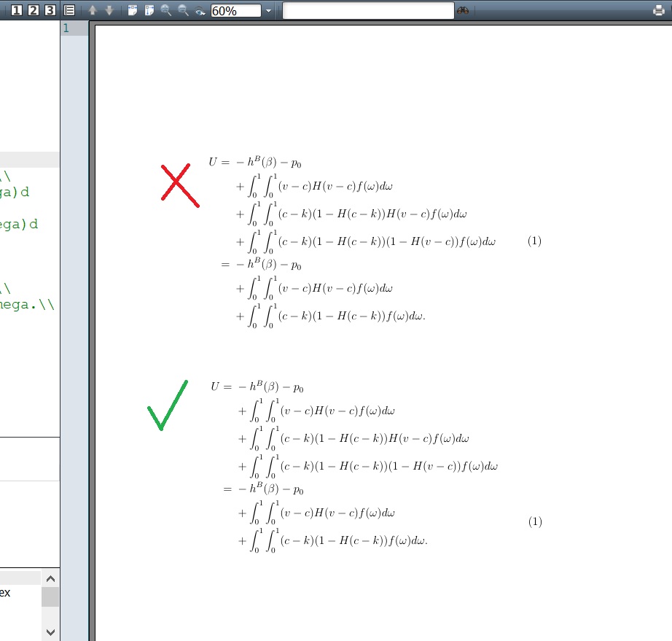Open the zoom percentage dropdown arrow
Screen dimensions: 672x641
(268, 11)
